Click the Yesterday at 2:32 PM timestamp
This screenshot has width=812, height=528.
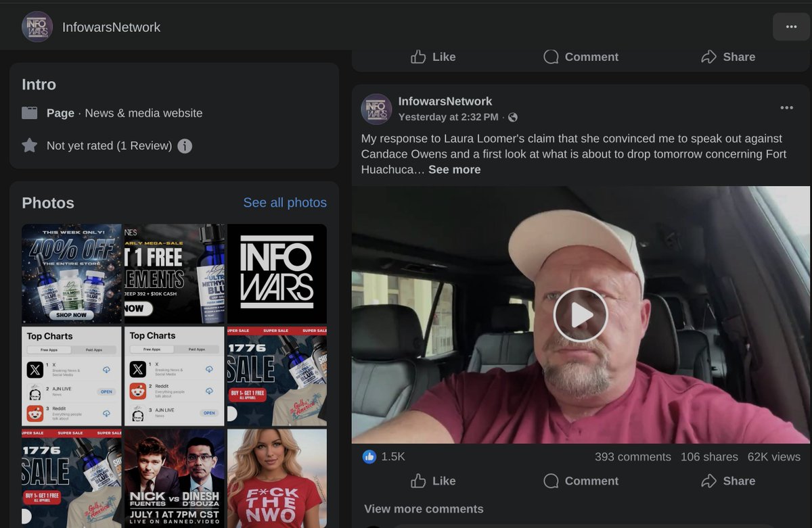click(448, 118)
